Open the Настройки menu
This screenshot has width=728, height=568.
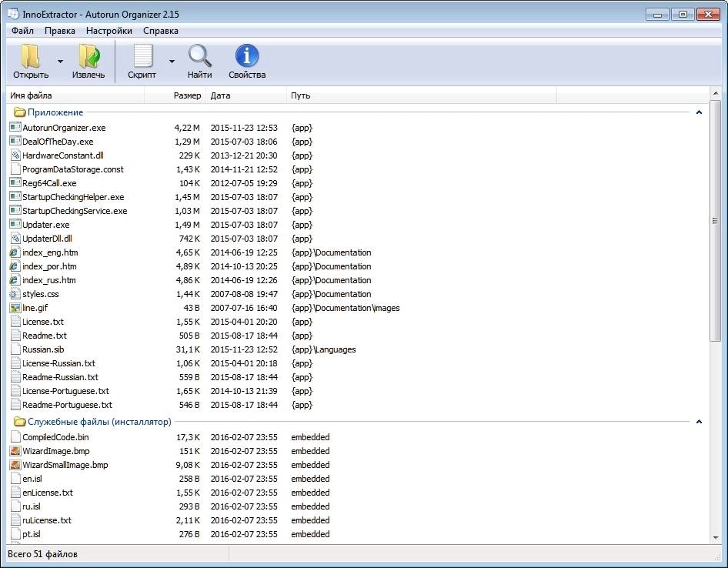coord(109,31)
